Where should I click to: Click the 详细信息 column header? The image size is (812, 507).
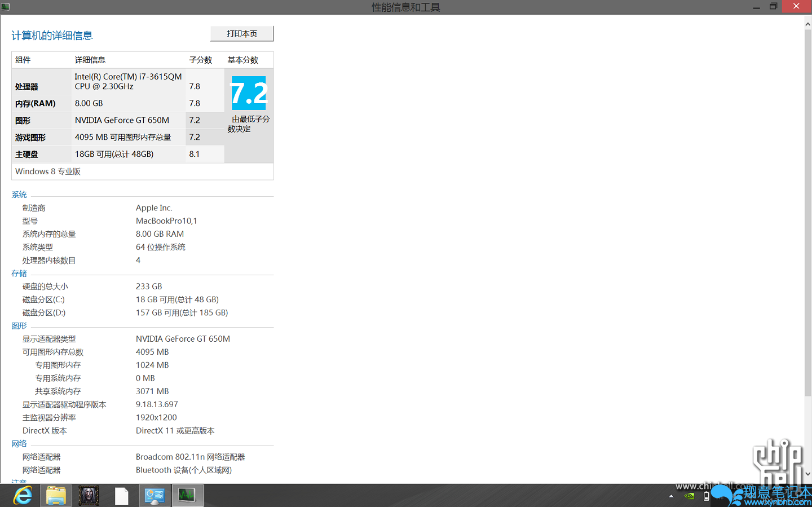click(x=90, y=60)
